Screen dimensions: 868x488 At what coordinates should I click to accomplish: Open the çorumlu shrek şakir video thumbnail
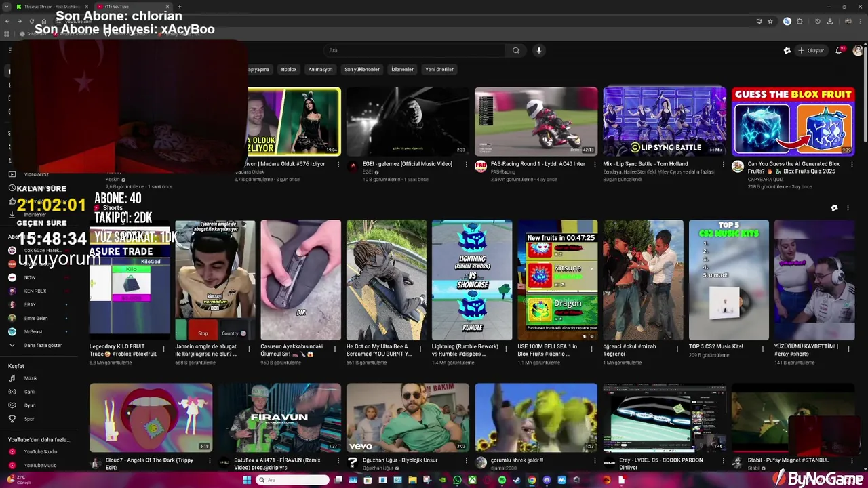(x=536, y=418)
